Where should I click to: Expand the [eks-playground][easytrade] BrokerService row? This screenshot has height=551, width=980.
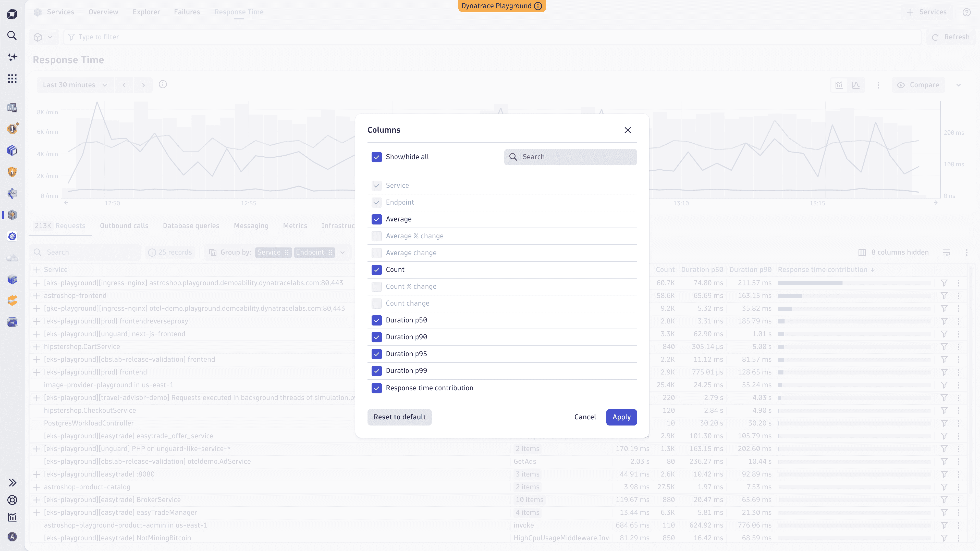37,500
